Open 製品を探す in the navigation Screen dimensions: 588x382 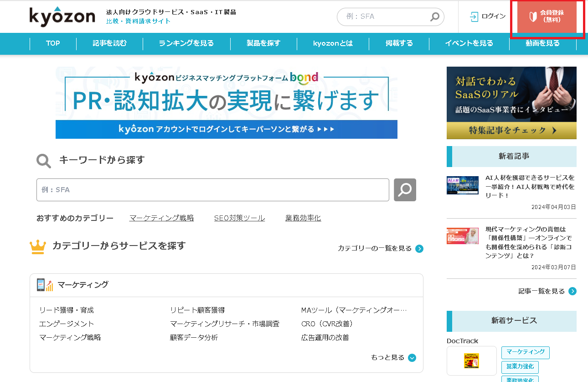[263, 43]
